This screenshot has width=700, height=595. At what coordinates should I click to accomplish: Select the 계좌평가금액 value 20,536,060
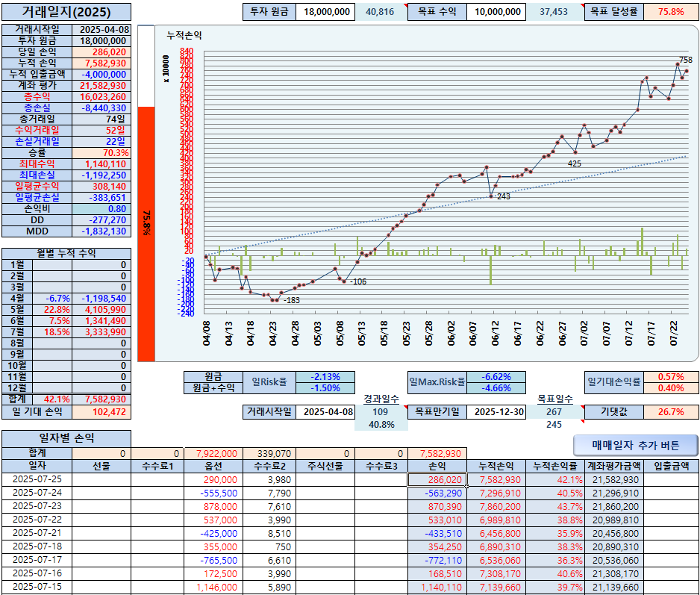[614, 560]
